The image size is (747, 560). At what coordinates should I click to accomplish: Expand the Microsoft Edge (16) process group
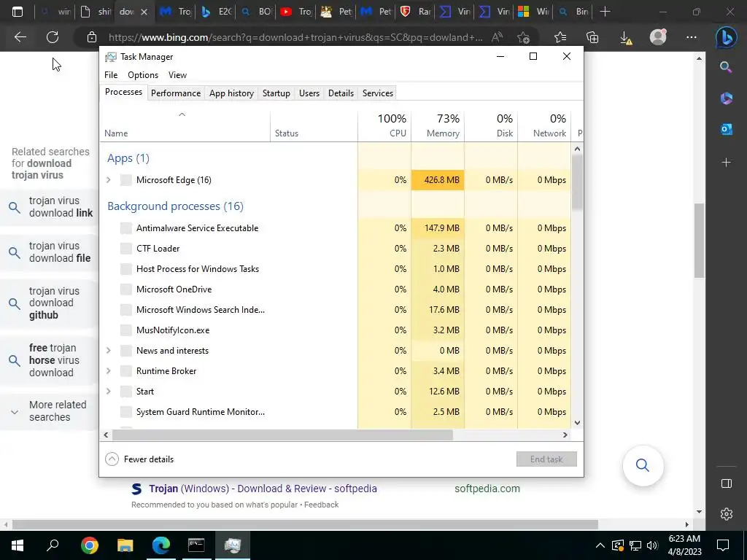(x=109, y=180)
